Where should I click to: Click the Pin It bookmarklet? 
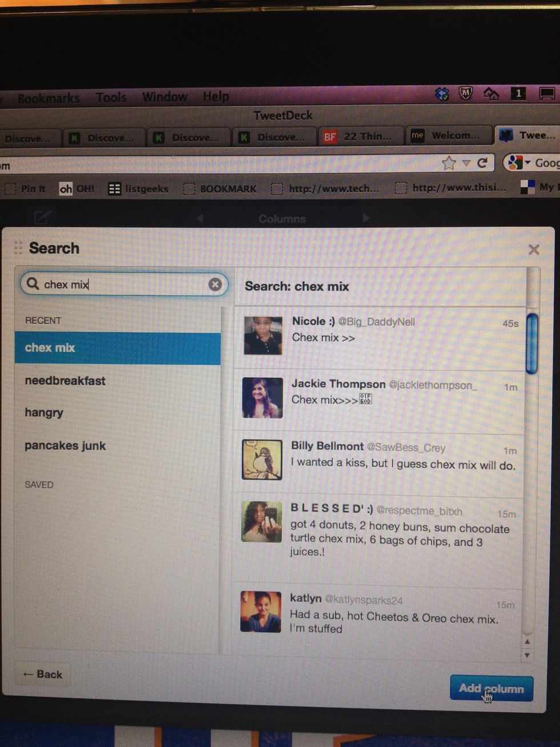25,189
